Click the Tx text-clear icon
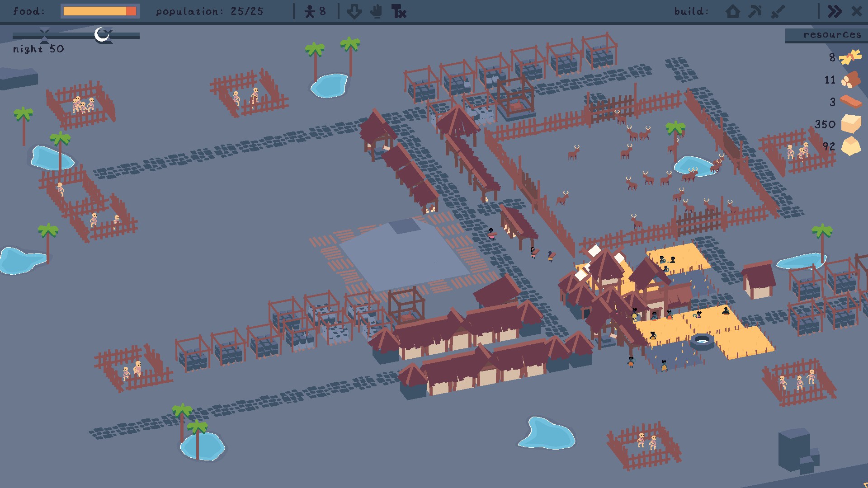Screen dimensions: 868x488 pyautogui.click(x=399, y=11)
